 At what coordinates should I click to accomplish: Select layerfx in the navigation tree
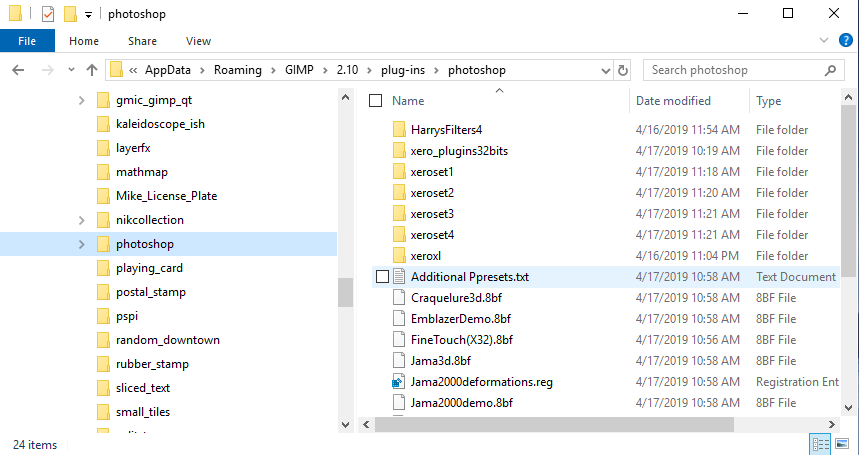pos(133,148)
